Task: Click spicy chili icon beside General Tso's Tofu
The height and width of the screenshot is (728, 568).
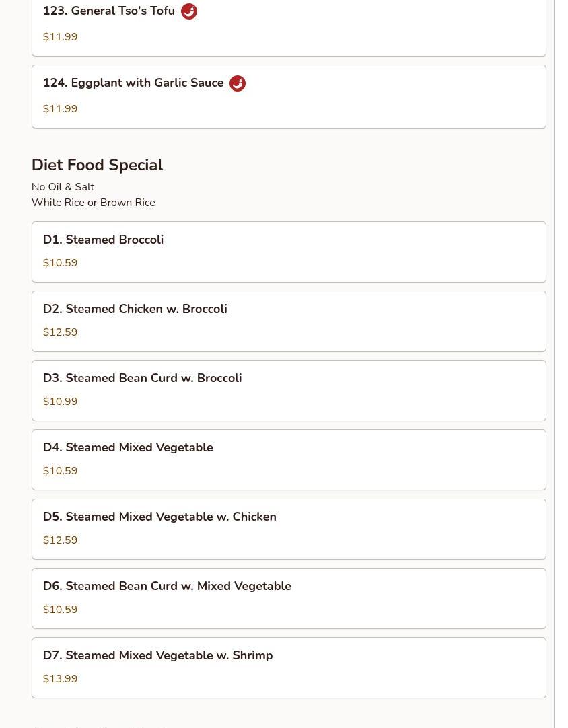Action: pos(189,11)
